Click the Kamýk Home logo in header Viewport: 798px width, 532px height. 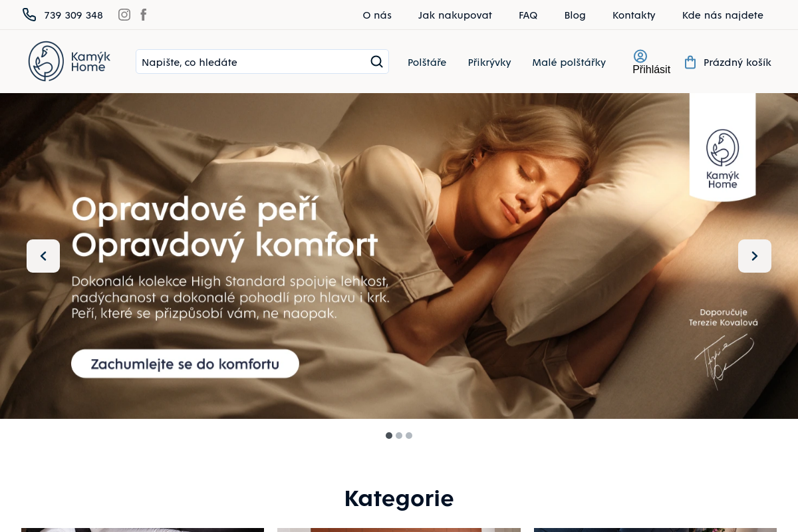(x=69, y=62)
